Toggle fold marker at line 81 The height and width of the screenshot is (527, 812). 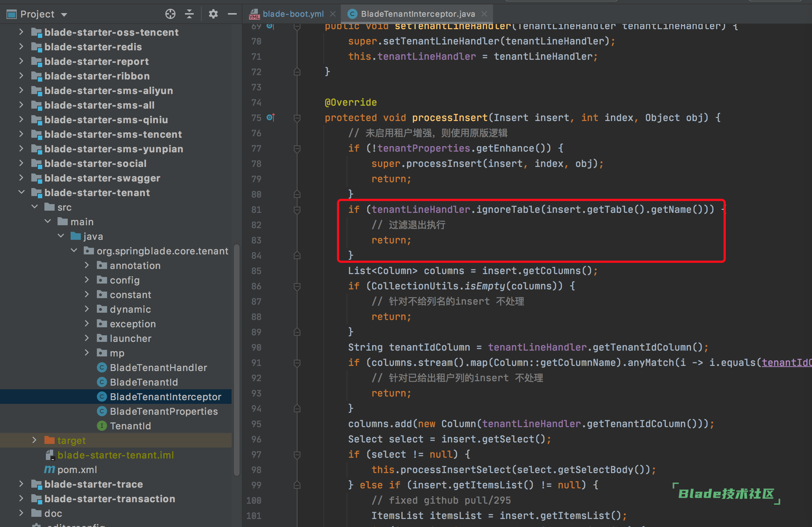(x=297, y=210)
